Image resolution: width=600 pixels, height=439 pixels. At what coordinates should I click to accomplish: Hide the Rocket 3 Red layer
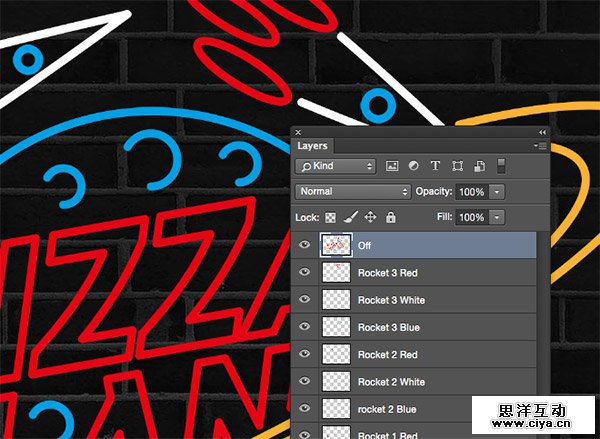click(x=305, y=272)
